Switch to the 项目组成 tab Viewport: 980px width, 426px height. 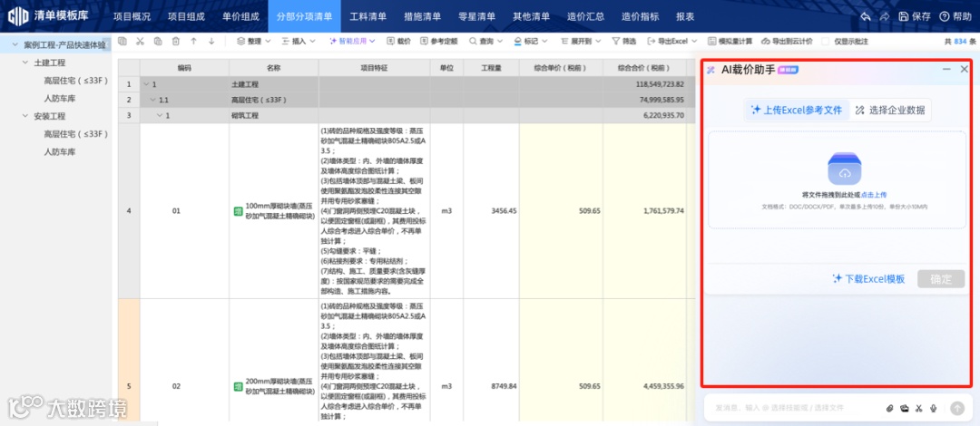pos(186,17)
